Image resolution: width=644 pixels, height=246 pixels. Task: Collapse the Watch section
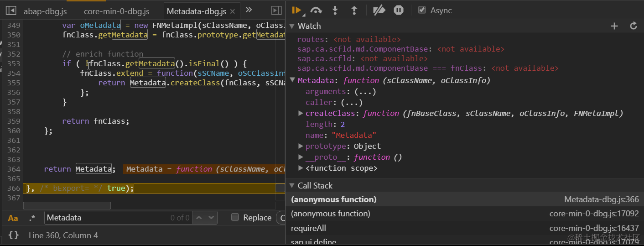(292, 26)
